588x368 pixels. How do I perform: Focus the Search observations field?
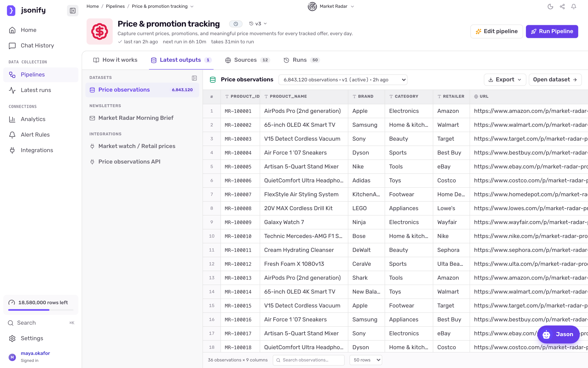point(308,360)
